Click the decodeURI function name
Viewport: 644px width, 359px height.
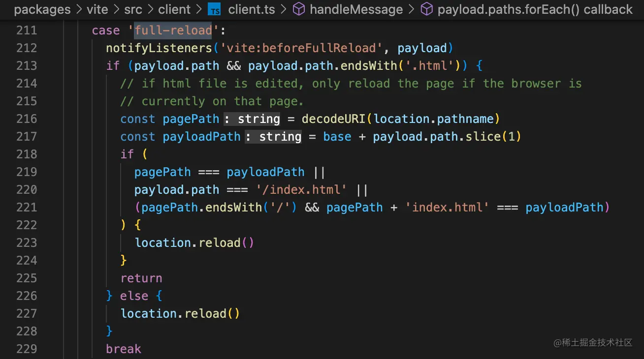point(334,119)
